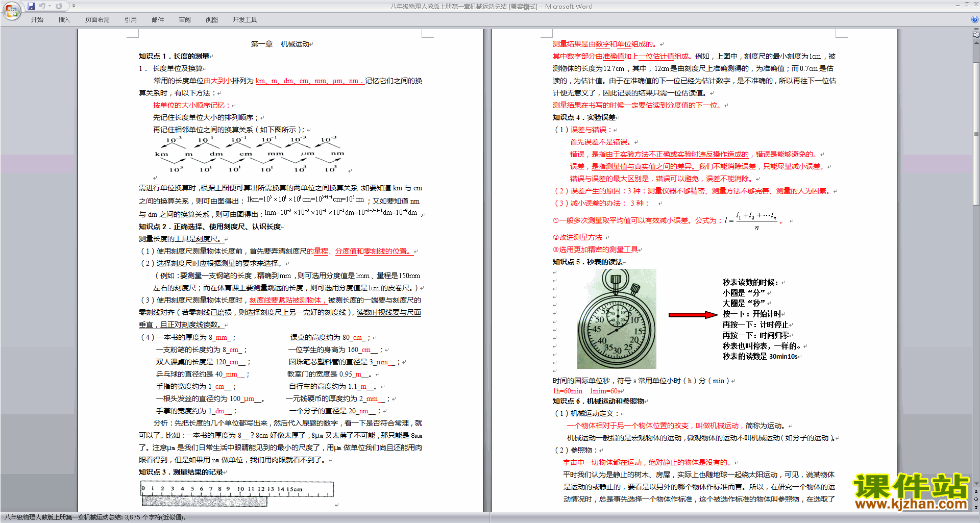This screenshot has width=980, height=523.
Task: Go to previous page with the double-up arrow
Action: [x=976, y=491]
